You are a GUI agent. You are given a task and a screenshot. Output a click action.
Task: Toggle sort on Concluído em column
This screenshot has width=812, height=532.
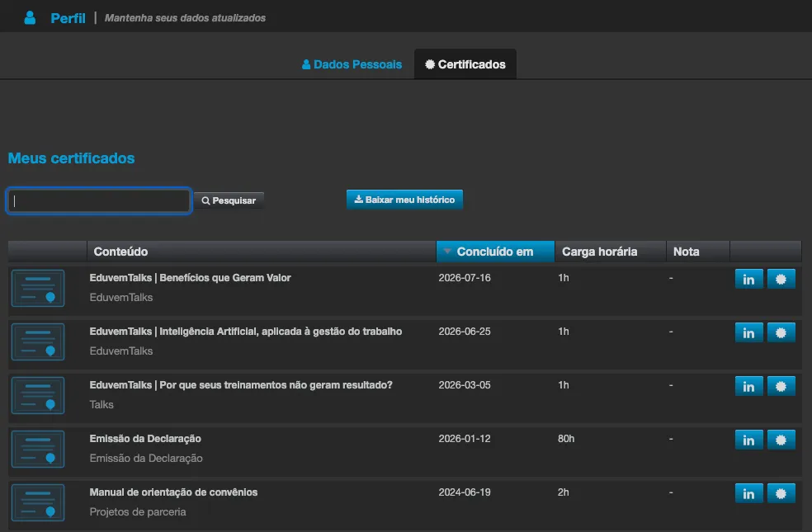coord(496,252)
